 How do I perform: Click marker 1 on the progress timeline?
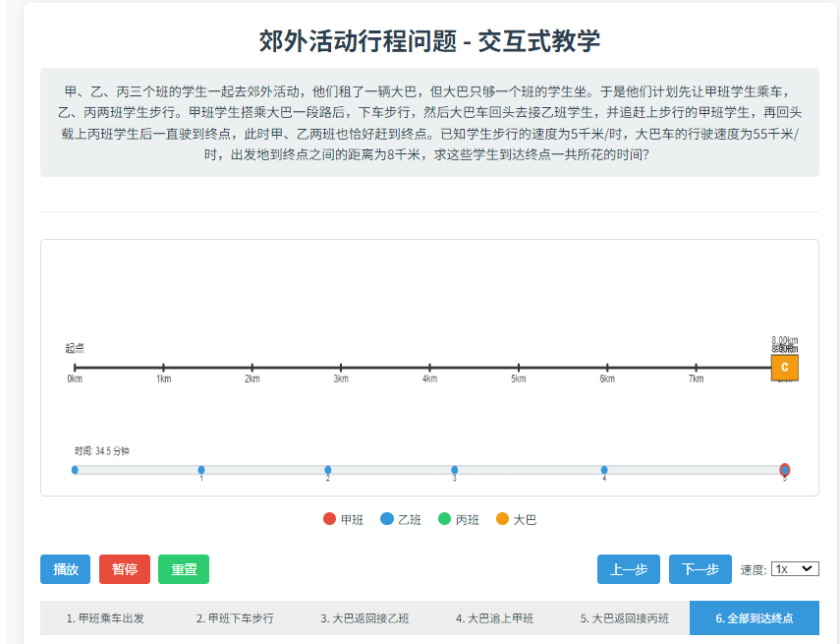point(200,470)
